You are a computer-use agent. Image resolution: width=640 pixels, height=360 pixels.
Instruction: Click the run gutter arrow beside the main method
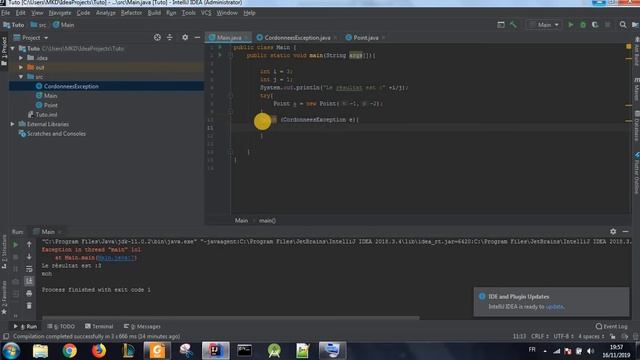[220, 55]
